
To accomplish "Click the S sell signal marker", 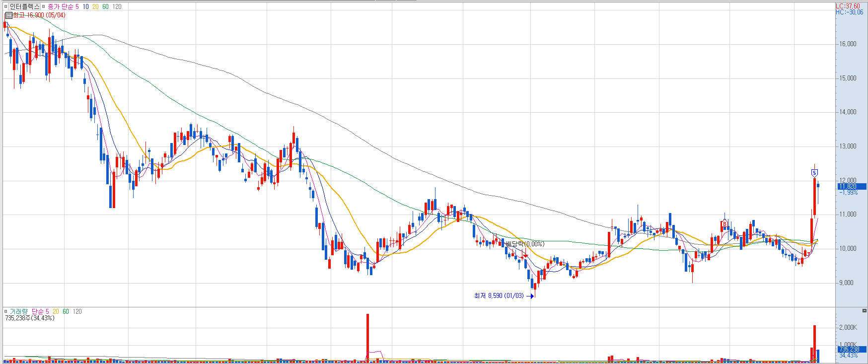I will tap(814, 173).
